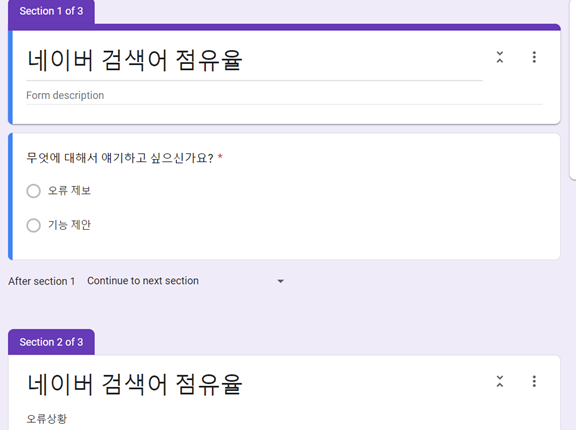Click the After section 1 label
The height and width of the screenshot is (430, 576).
pos(42,281)
